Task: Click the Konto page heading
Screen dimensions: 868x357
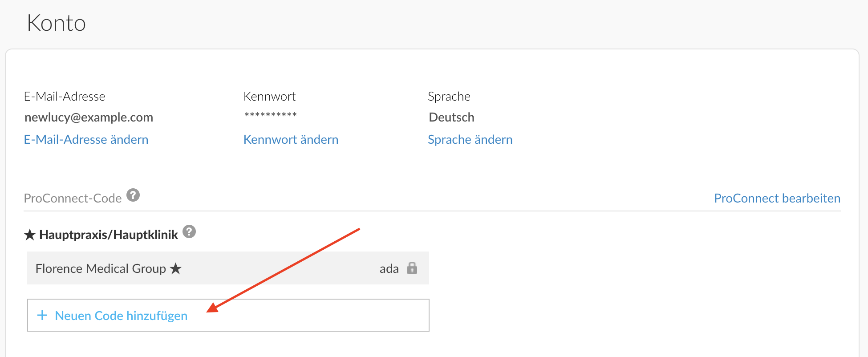Action: [56, 23]
